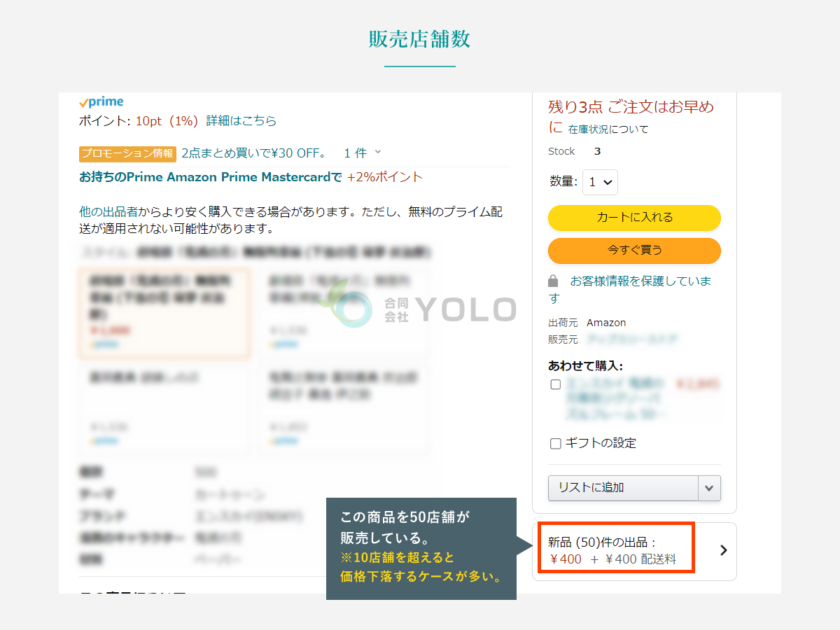Open the blurred あわせて購入 product link
The height and width of the screenshot is (630, 840).
tap(615, 399)
